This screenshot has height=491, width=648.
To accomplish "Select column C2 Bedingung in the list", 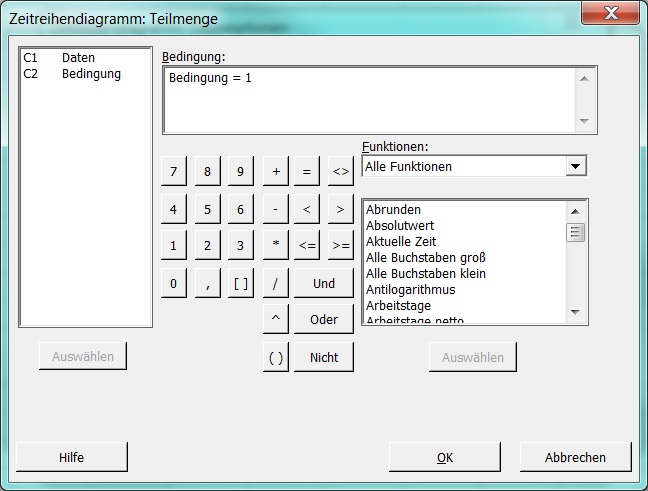I will coord(85,74).
